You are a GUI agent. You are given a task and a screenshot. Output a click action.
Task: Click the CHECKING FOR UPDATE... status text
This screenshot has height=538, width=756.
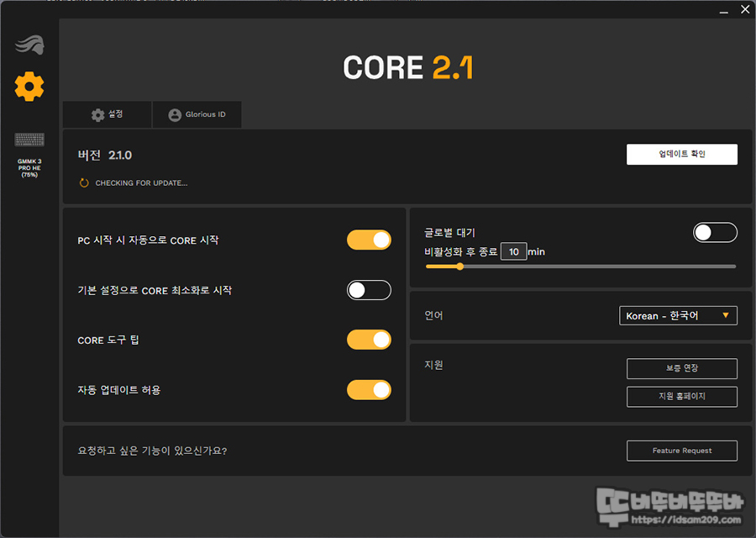tap(141, 183)
